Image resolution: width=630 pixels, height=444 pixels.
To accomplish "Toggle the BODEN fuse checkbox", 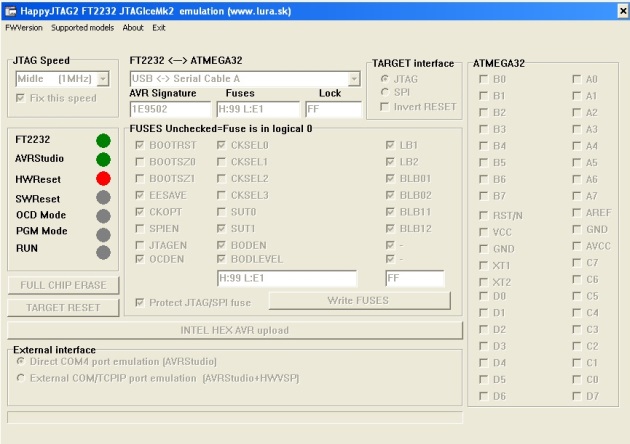I will click(221, 245).
